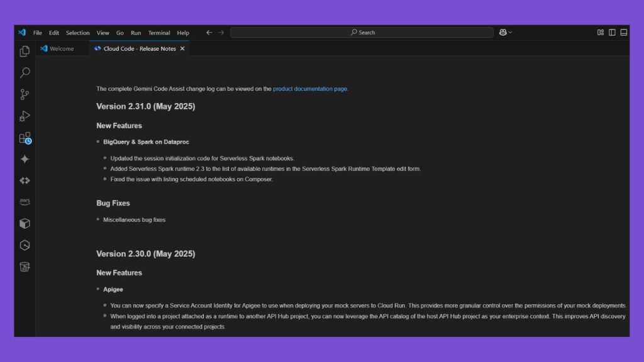Click 'Added Serverless Spark runtime 2.3' line
The width and height of the screenshot is (644, 362).
265,168
